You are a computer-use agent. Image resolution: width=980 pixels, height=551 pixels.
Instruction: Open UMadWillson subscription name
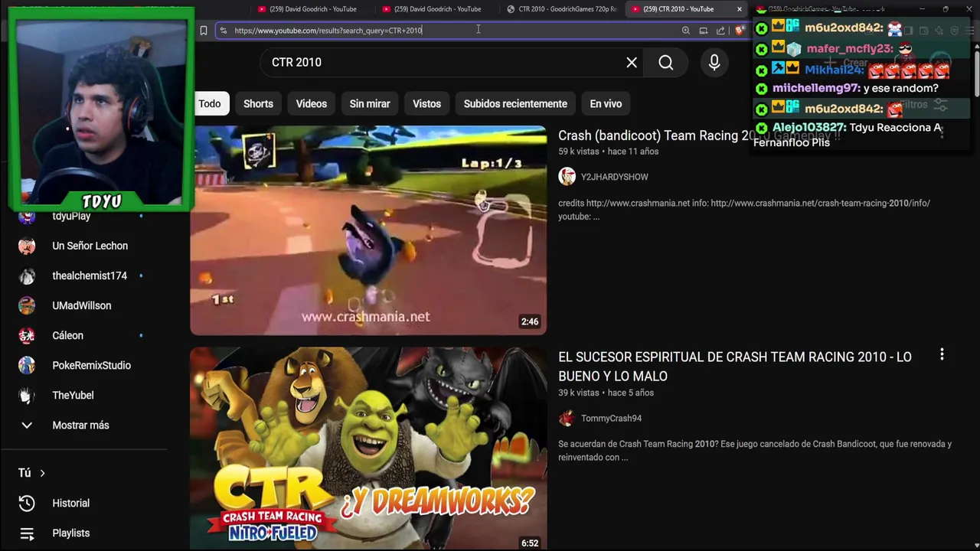(81, 305)
